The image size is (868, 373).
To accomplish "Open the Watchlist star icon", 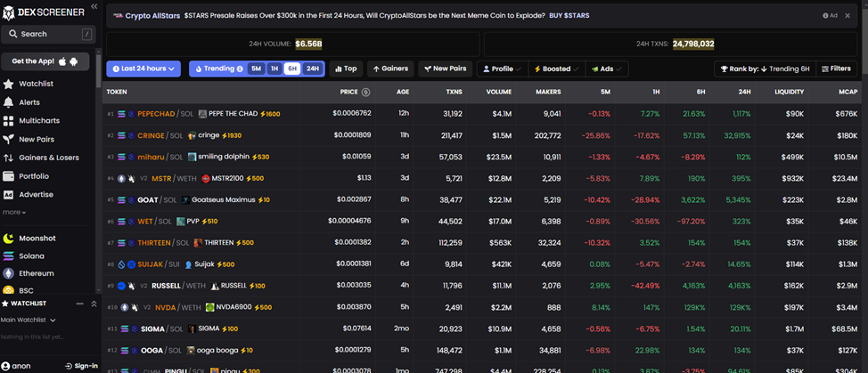I will pyautogui.click(x=8, y=84).
